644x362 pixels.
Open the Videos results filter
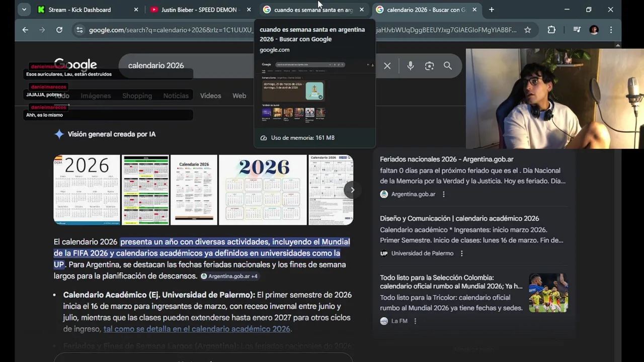pyautogui.click(x=210, y=96)
